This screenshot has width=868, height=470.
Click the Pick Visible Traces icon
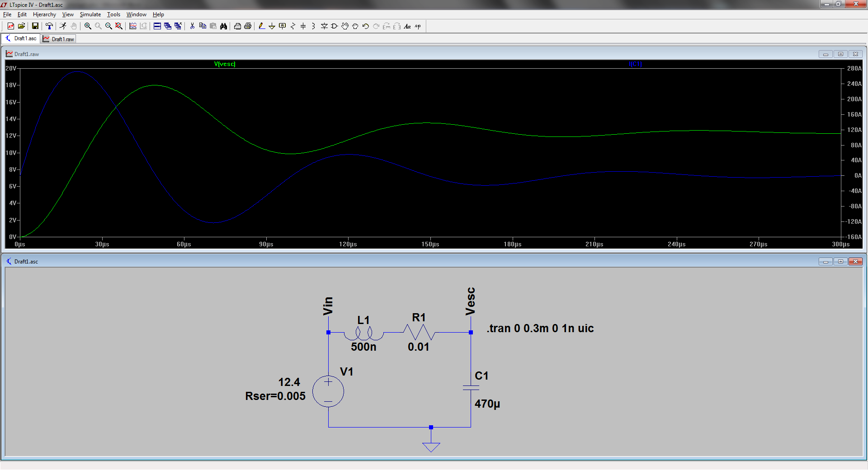133,26
